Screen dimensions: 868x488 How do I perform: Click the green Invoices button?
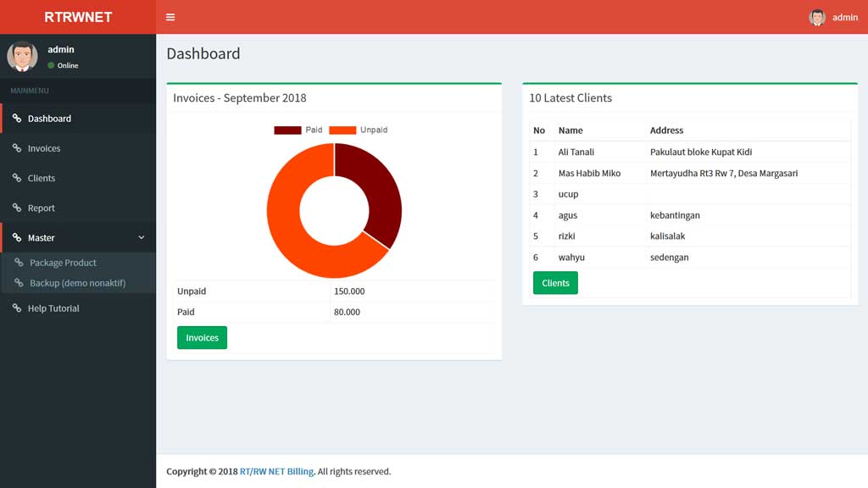pos(202,337)
